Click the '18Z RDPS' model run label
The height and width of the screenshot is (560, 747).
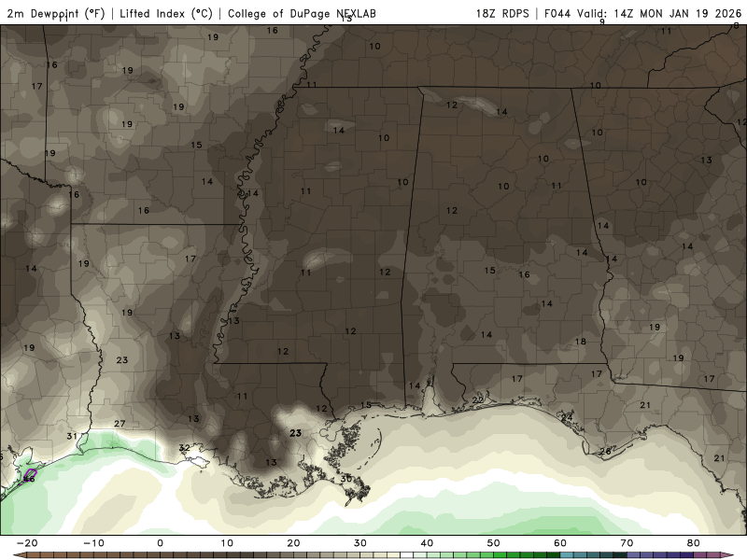pyautogui.click(x=502, y=13)
